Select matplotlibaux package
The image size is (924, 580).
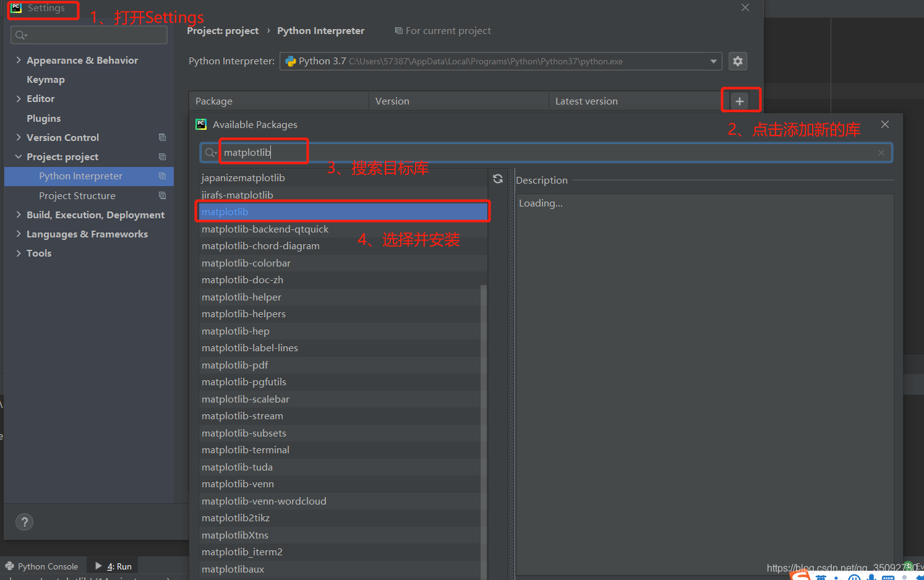coord(340,569)
